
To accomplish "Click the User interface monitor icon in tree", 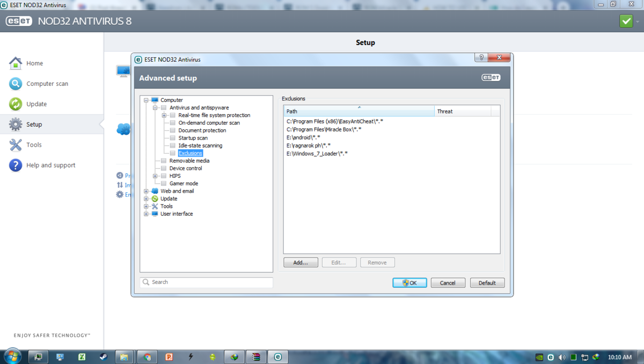I will (155, 214).
